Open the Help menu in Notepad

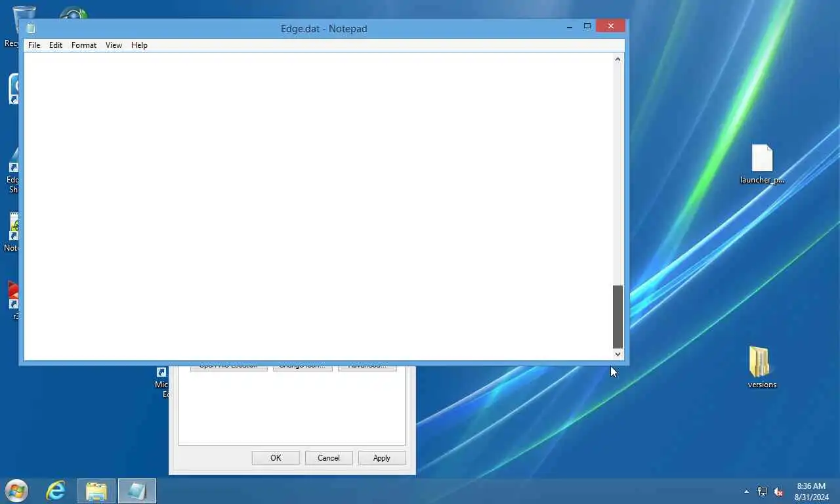[x=139, y=45]
